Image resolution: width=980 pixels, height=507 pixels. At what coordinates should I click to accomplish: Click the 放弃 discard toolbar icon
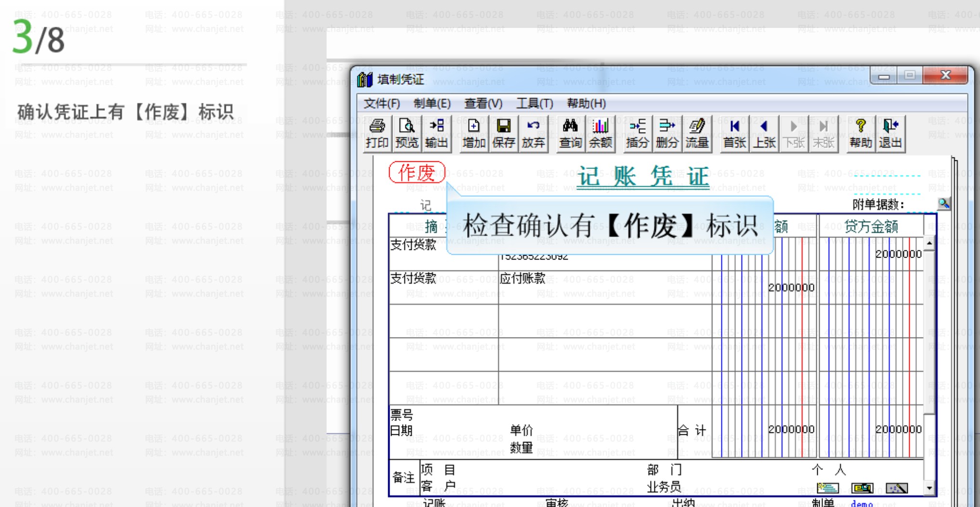(533, 134)
